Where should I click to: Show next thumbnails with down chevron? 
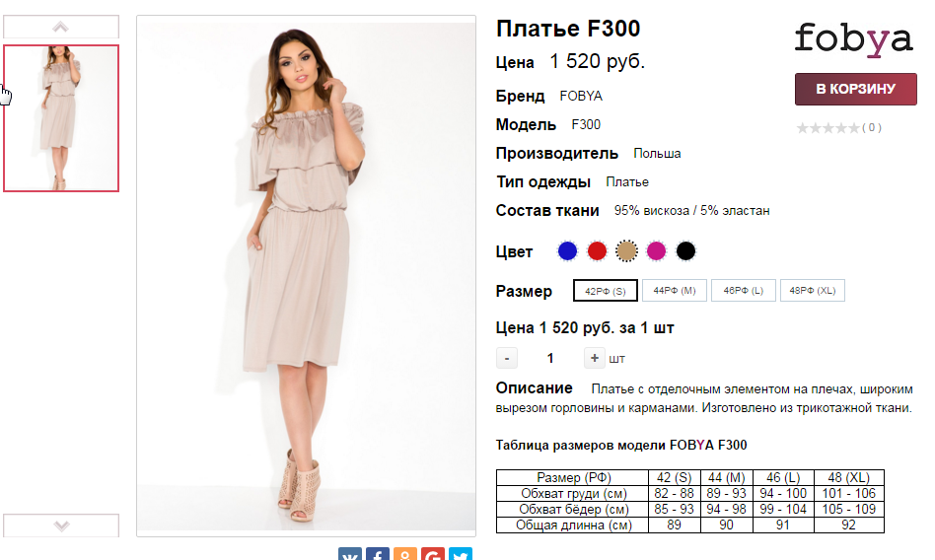pos(61,525)
